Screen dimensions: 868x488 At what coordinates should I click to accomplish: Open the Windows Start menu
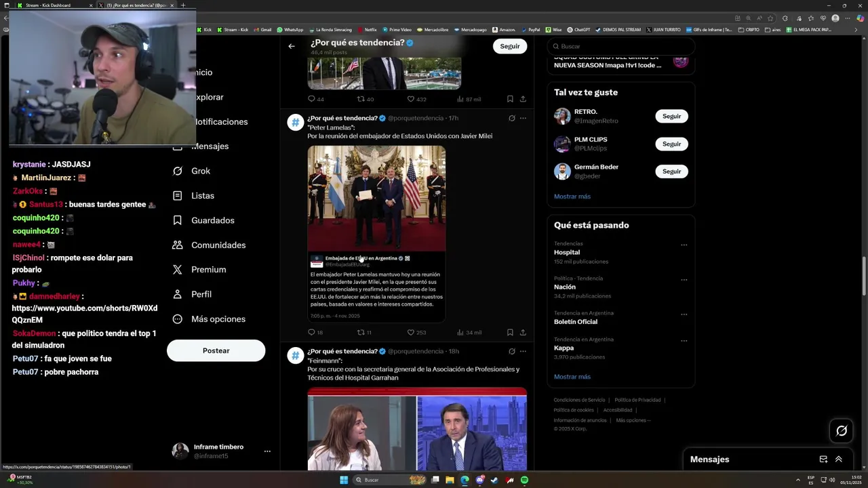pos(344,480)
